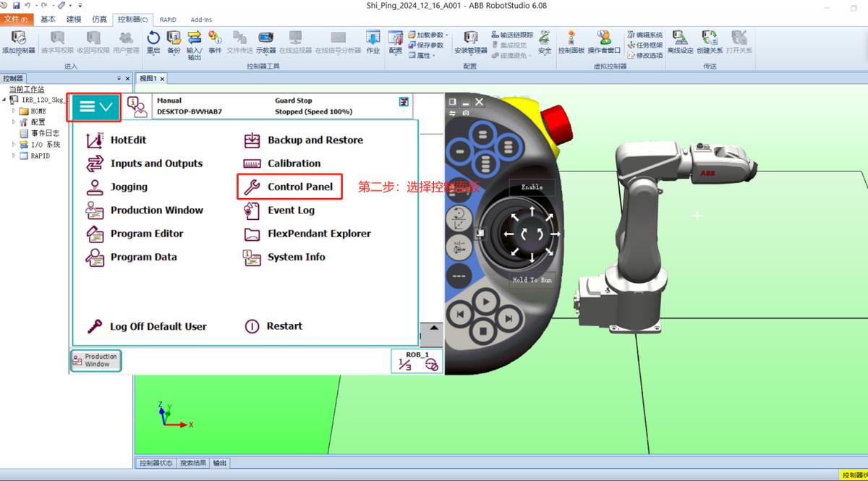
Task: Click the Production Window taskbar button
Action: click(95, 360)
